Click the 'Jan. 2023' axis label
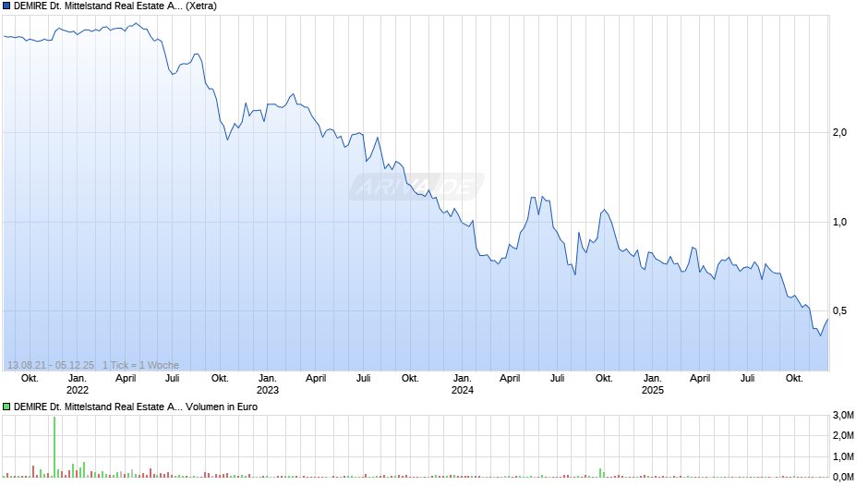Image resolution: width=868 pixels, height=486 pixels. [x=268, y=384]
